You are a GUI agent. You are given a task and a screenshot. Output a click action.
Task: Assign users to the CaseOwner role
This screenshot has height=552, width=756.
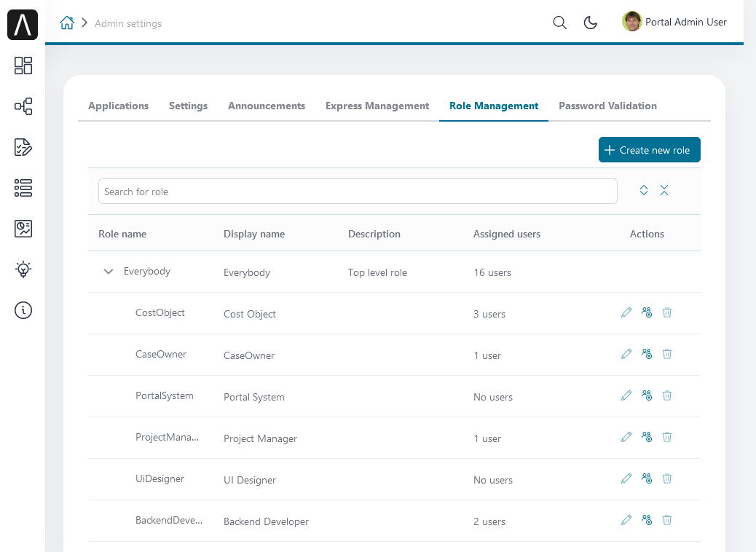tap(647, 354)
